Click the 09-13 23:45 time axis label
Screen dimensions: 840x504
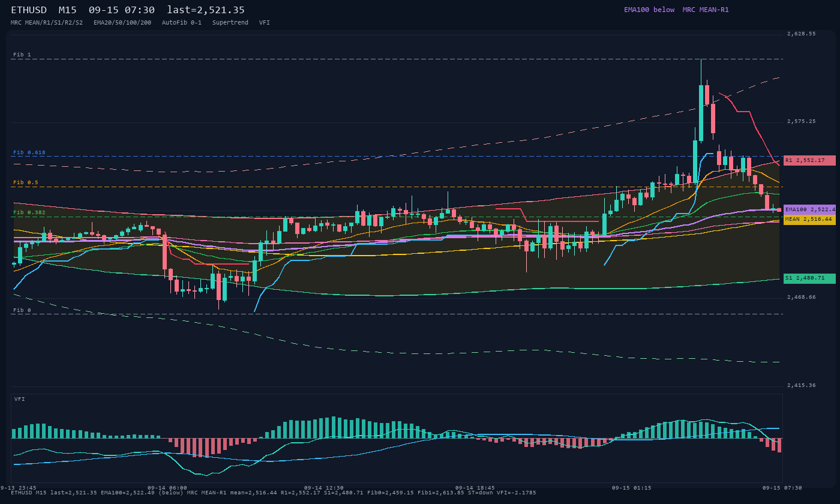click(x=18, y=488)
